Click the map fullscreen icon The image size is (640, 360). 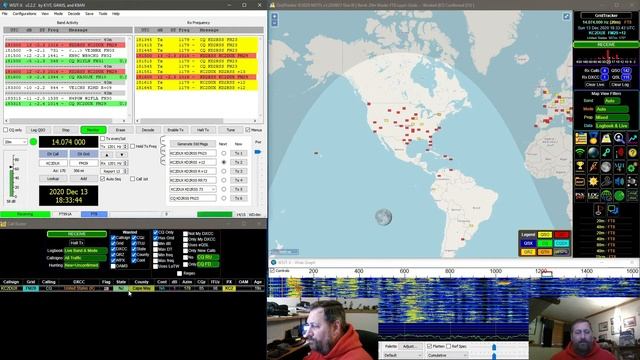[566, 17]
